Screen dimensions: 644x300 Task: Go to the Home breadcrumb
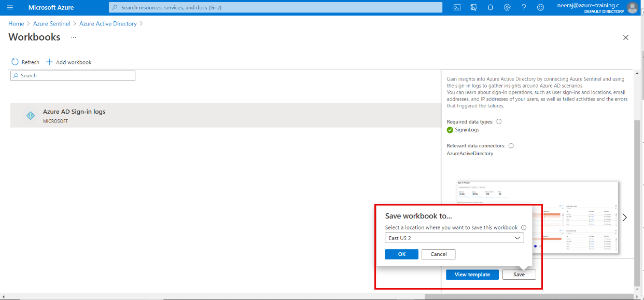click(16, 24)
